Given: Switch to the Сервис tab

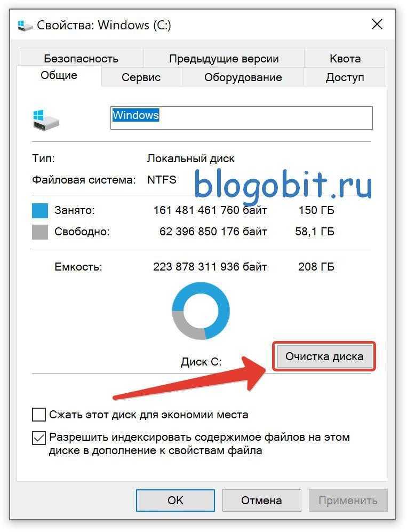Looking at the screenshot, I should 141,77.
